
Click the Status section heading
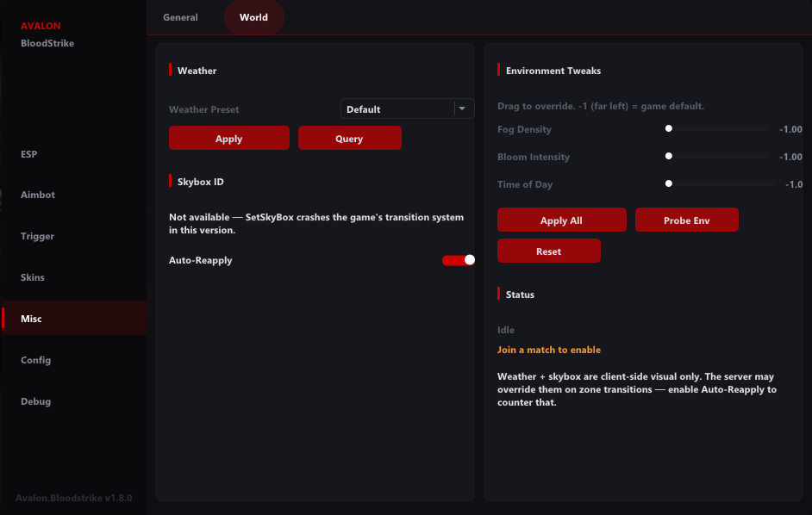pos(520,295)
